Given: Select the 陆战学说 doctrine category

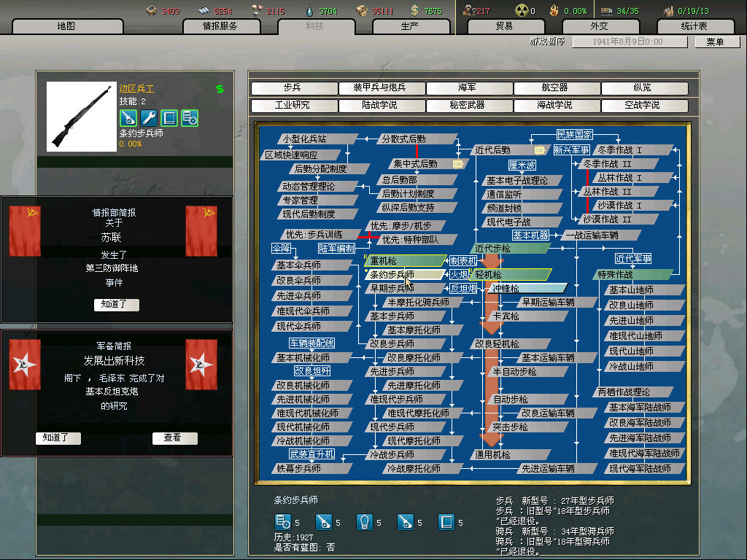Looking at the screenshot, I should [x=382, y=105].
